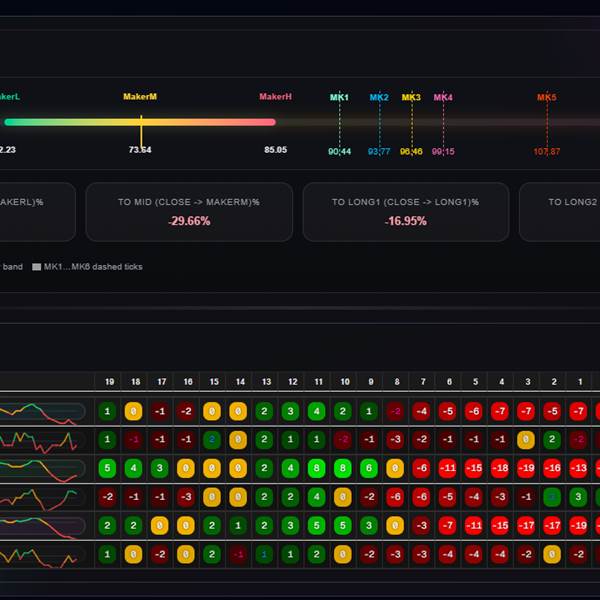600x600 pixels.
Task: Select column header 10 in the grid
Action: (x=343, y=381)
